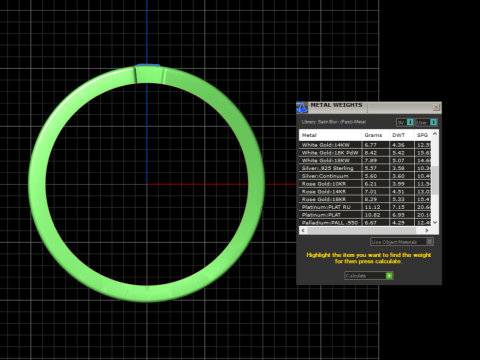Screen dimensions: 480x360
Task: Click the 7.15 DWT value
Action: 398,207
